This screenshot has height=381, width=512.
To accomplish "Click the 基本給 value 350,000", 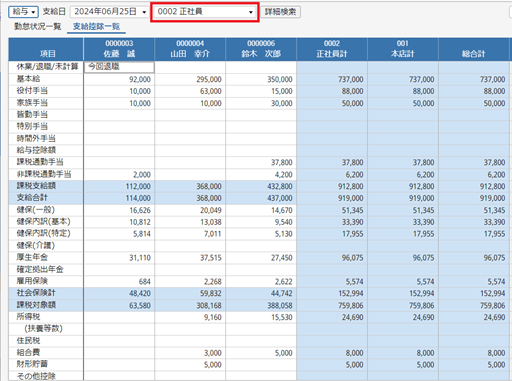I will click(280, 79).
